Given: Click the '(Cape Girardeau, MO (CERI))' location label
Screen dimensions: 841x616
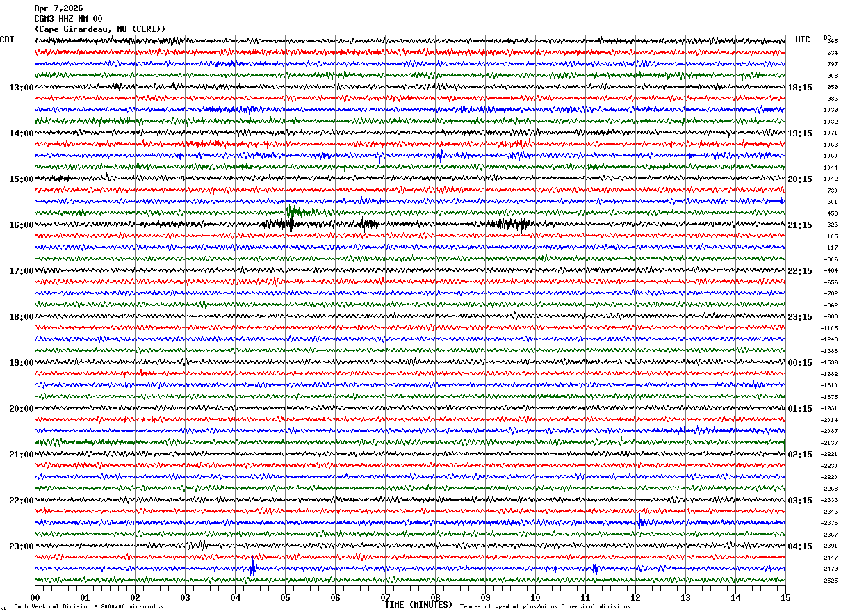Looking at the screenshot, I should [x=100, y=29].
